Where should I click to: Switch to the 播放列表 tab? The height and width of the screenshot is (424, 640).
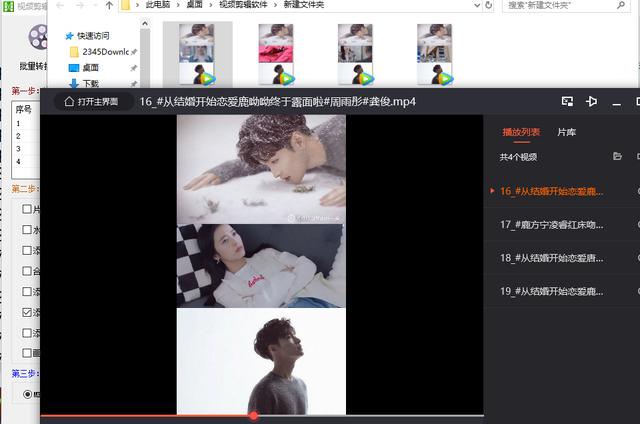(x=521, y=132)
